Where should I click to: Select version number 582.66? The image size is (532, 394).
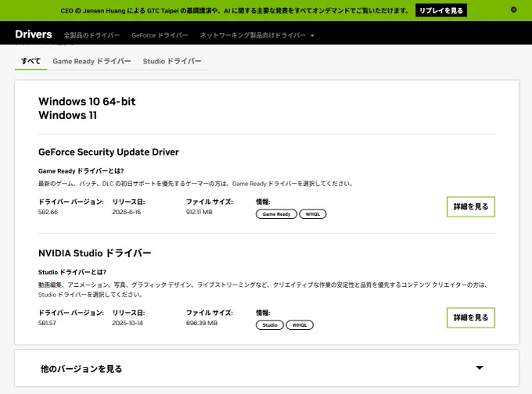(48, 212)
